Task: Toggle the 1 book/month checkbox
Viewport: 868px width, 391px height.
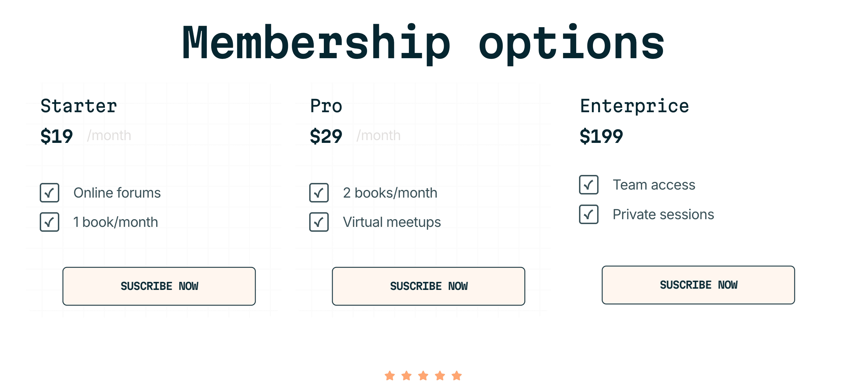Action: 50,222
